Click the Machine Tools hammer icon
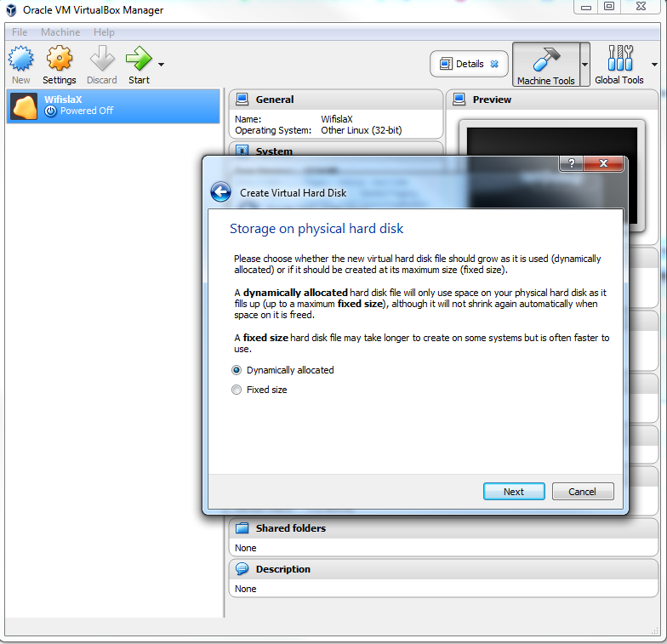 [546, 60]
